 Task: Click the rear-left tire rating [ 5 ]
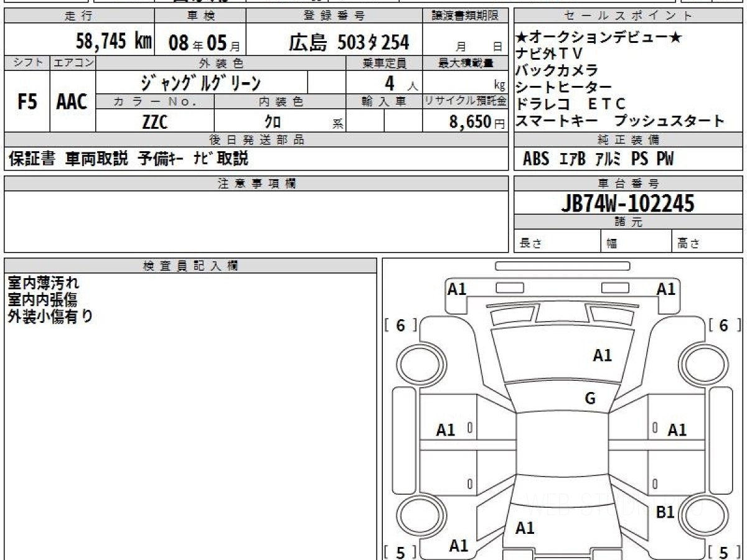click(x=400, y=552)
